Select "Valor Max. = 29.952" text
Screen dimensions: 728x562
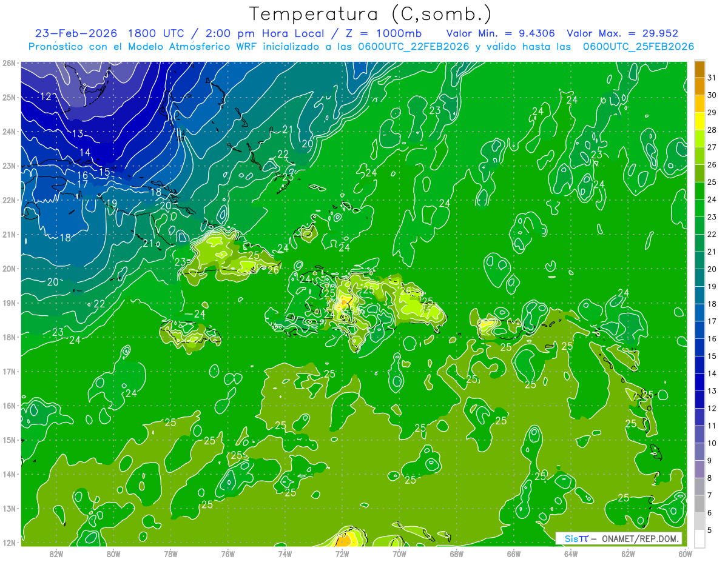[x=622, y=33]
